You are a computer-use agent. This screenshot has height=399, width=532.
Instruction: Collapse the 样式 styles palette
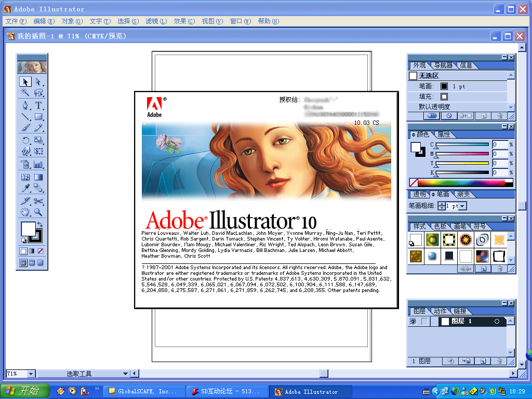click(x=504, y=219)
